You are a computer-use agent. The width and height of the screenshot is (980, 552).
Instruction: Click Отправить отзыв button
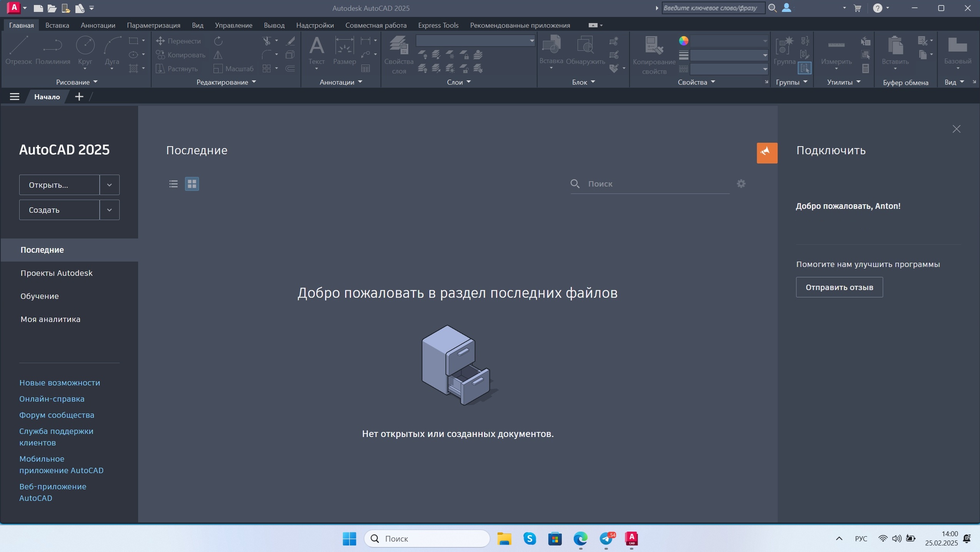839,287
